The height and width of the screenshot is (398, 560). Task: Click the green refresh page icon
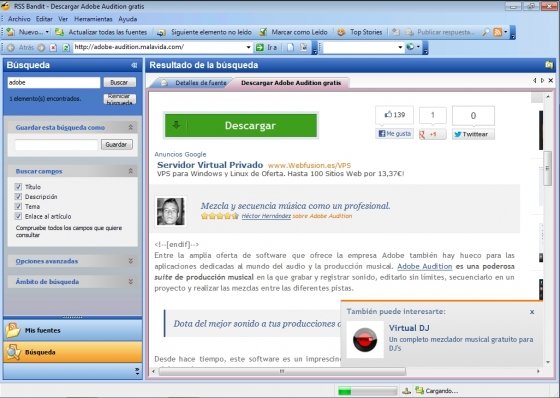pyautogui.click(x=66, y=47)
